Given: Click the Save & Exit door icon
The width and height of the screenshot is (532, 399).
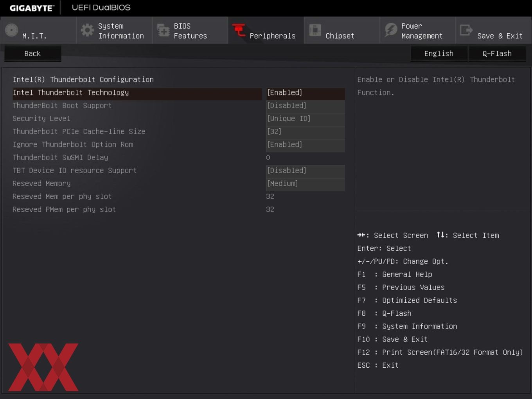Looking at the screenshot, I should pyautogui.click(x=466, y=30).
